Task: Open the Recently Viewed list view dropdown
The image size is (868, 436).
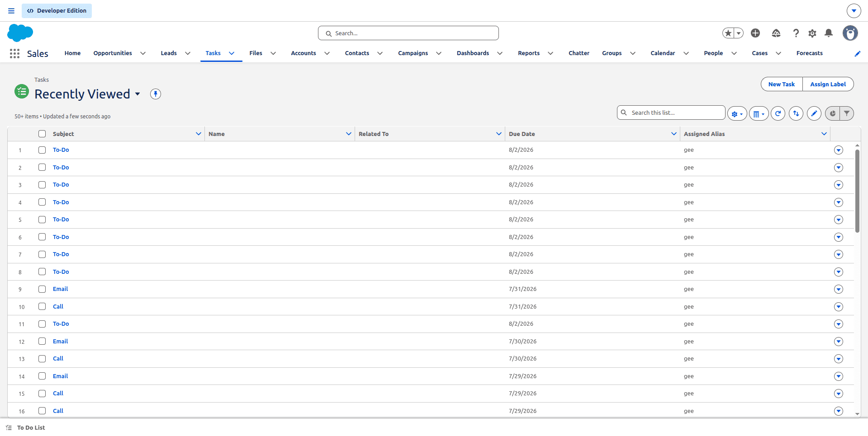Action: (x=138, y=94)
